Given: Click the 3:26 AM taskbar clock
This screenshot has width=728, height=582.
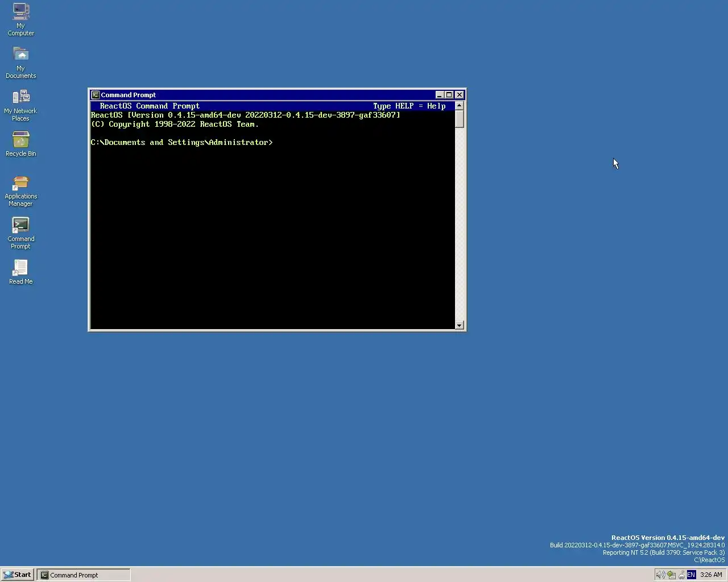Looking at the screenshot, I should [711, 575].
